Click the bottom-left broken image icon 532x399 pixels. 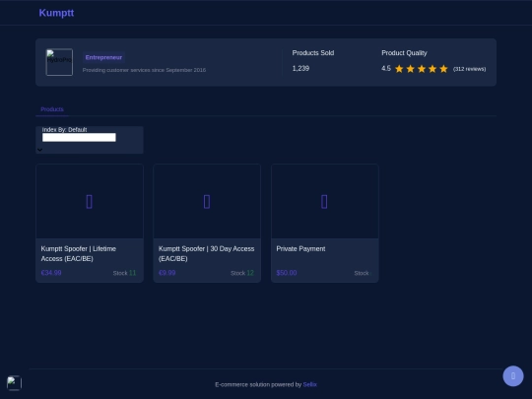[x=14, y=383]
